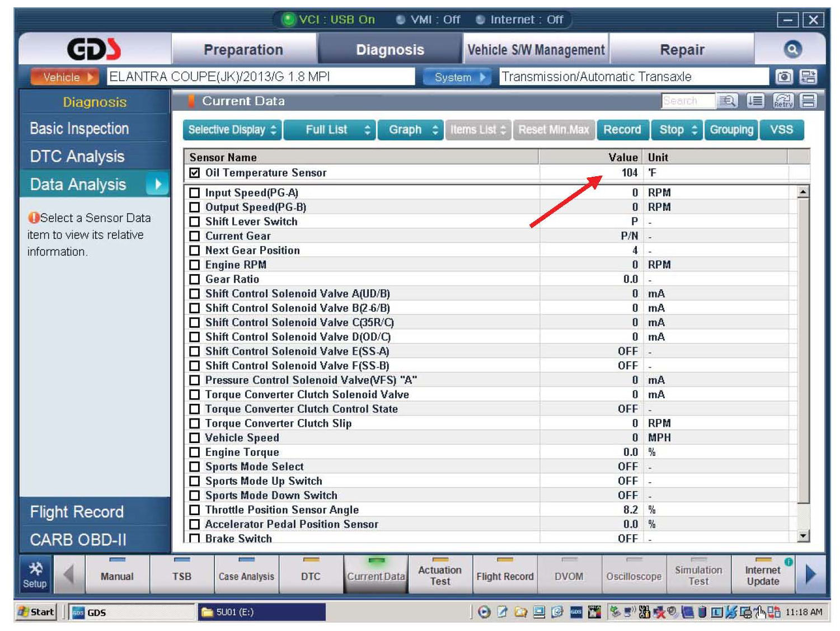Expand the Selective Display dropdown
840x631 pixels.
(232, 130)
